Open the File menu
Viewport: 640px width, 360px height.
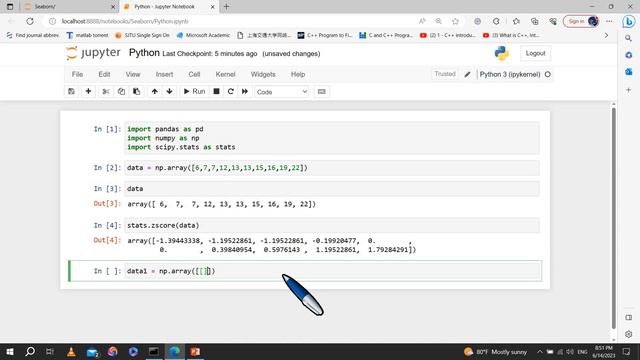(x=77, y=74)
